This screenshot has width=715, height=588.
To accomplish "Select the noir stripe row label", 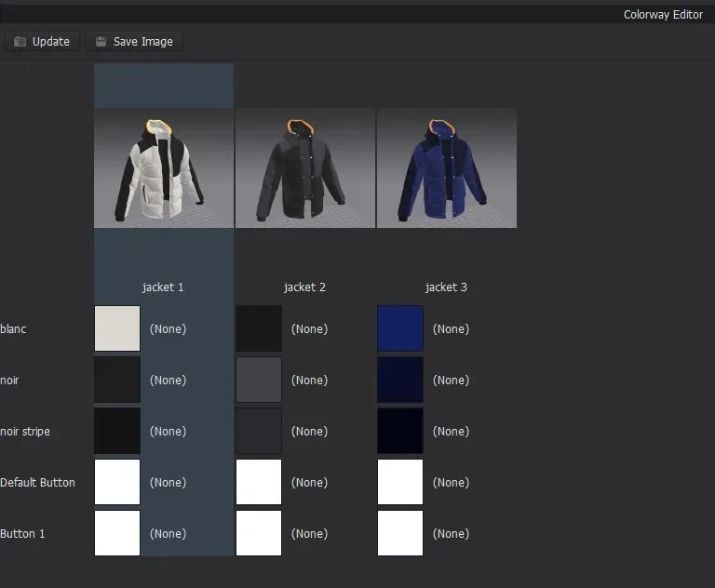I will coord(25,431).
